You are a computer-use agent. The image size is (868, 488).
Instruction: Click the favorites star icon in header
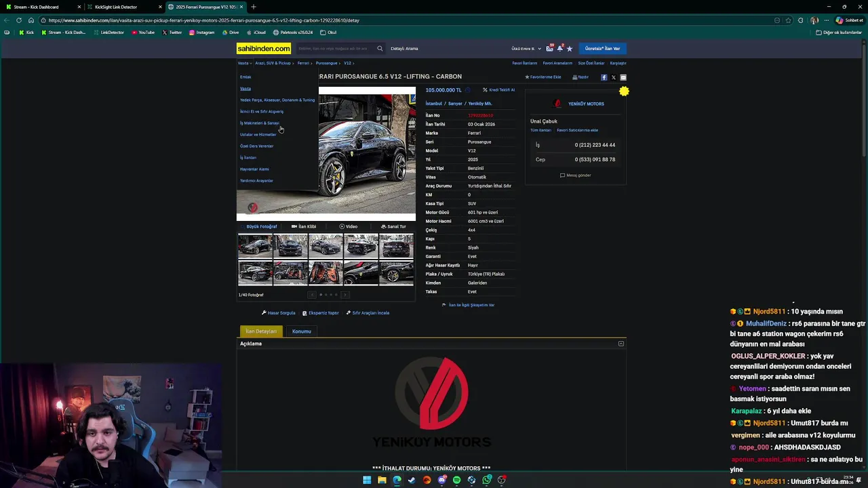click(570, 48)
